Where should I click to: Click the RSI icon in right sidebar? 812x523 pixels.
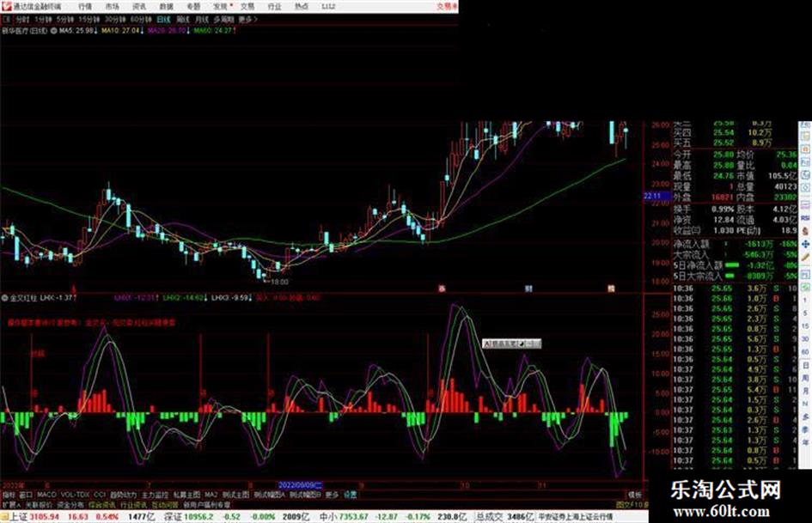pyautogui.click(x=805, y=218)
